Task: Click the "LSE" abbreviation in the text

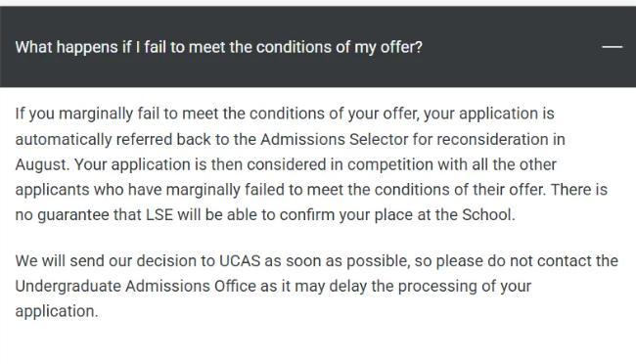Action: (x=159, y=214)
